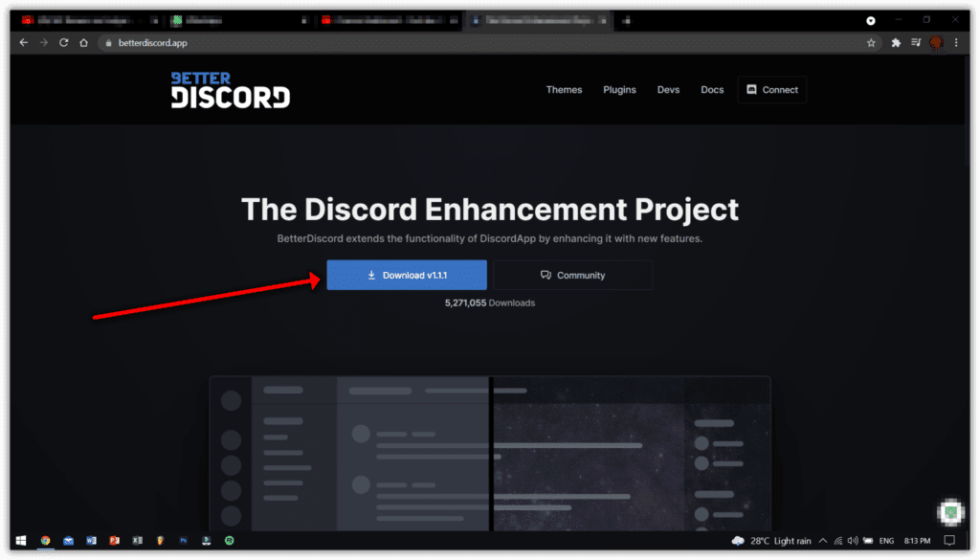The image size is (980, 560).
Task: Open the Mail taskbar app
Action: tap(68, 541)
